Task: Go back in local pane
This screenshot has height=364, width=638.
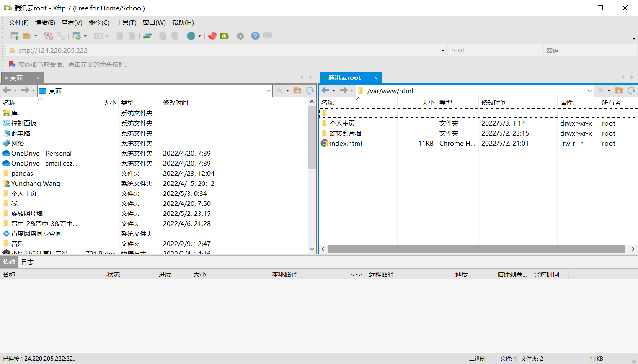Action: pyautogui.click(x=7, y=90)
